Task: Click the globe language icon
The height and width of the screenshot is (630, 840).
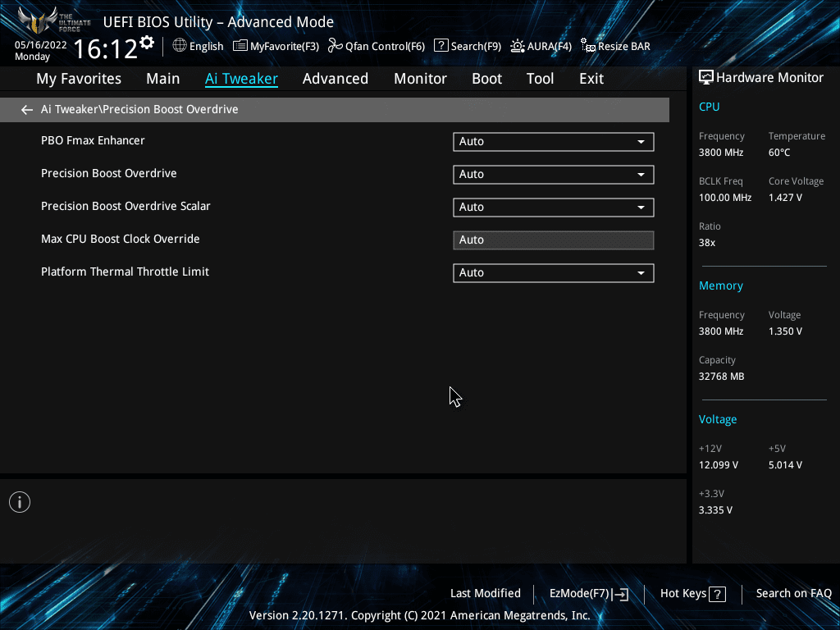Action: pos(180,46)
